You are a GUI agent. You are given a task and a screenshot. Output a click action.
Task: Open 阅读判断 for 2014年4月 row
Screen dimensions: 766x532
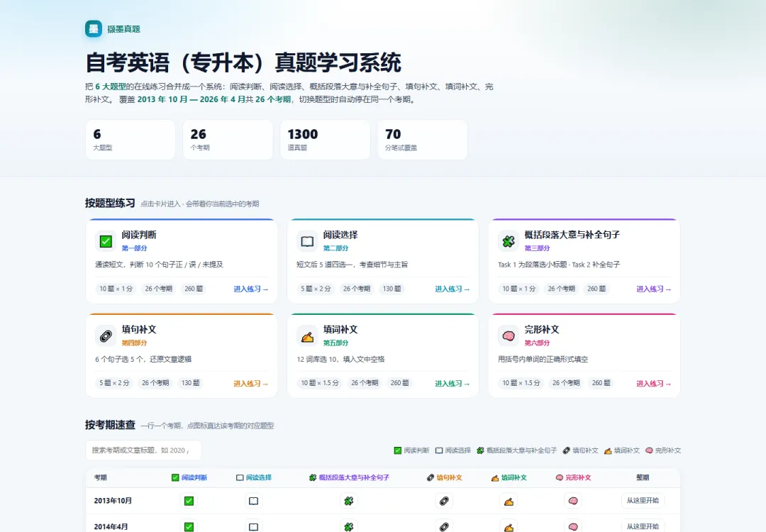point(189,526)
